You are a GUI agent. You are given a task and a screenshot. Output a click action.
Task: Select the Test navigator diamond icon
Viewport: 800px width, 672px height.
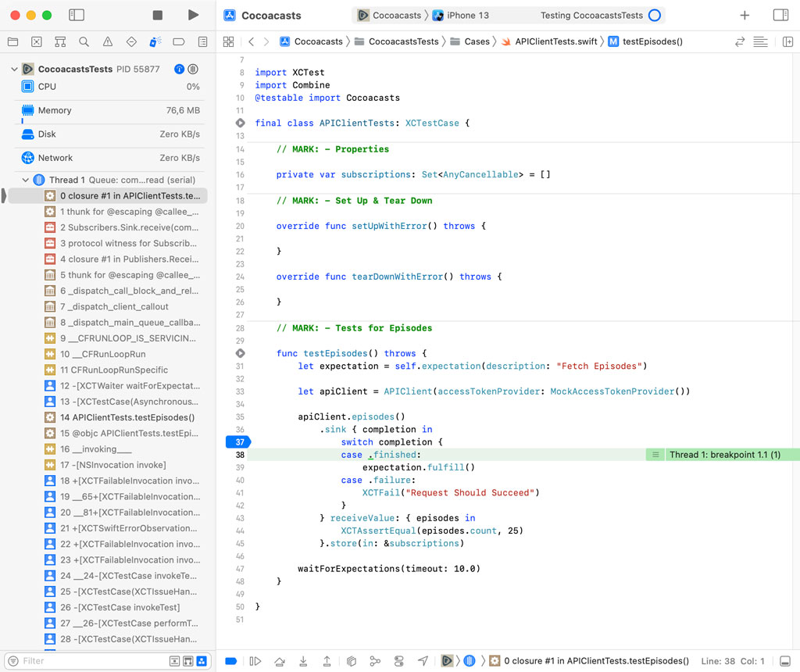pyautogui.click(x=131, y=41)
